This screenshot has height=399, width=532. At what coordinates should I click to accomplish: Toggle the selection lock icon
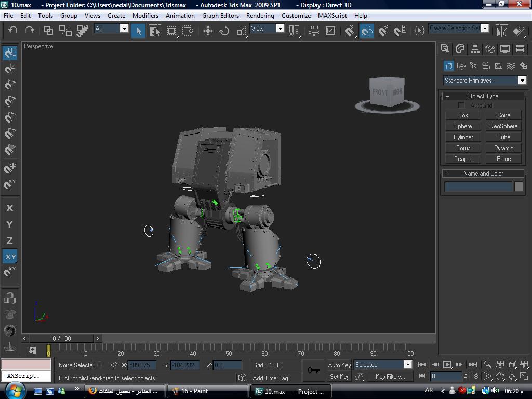coord(99,365)
